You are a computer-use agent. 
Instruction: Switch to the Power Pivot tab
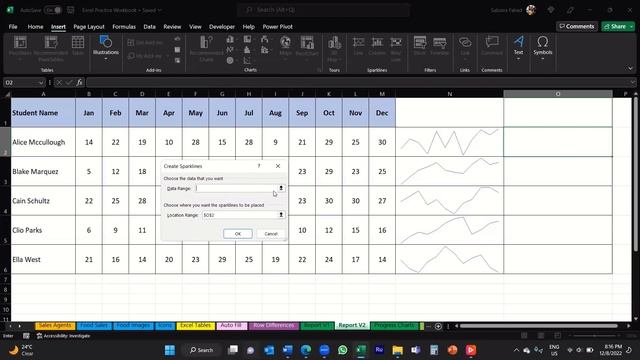(x=278, y=27)
